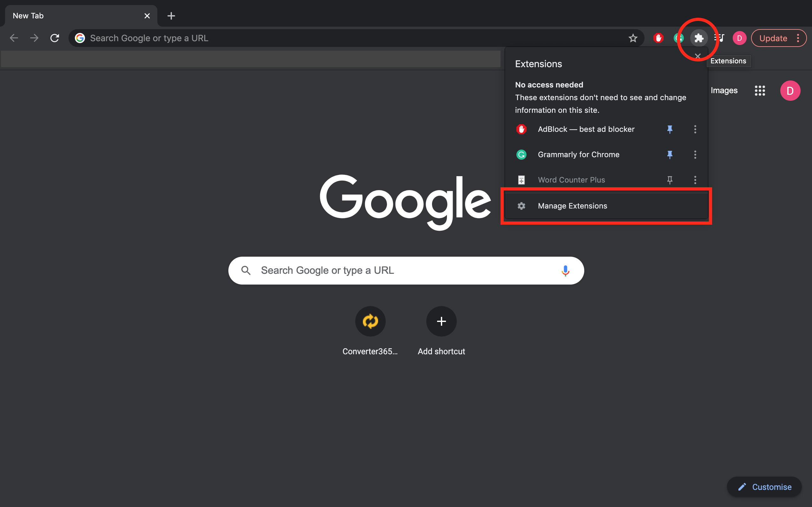Click the Google apps grid icon
The height and width of the screenshot is (507, 812).
point(759,91)
